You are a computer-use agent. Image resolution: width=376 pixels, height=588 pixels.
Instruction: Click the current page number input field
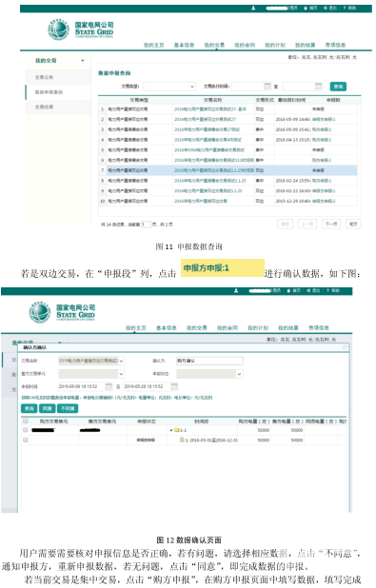click(146, 225)
